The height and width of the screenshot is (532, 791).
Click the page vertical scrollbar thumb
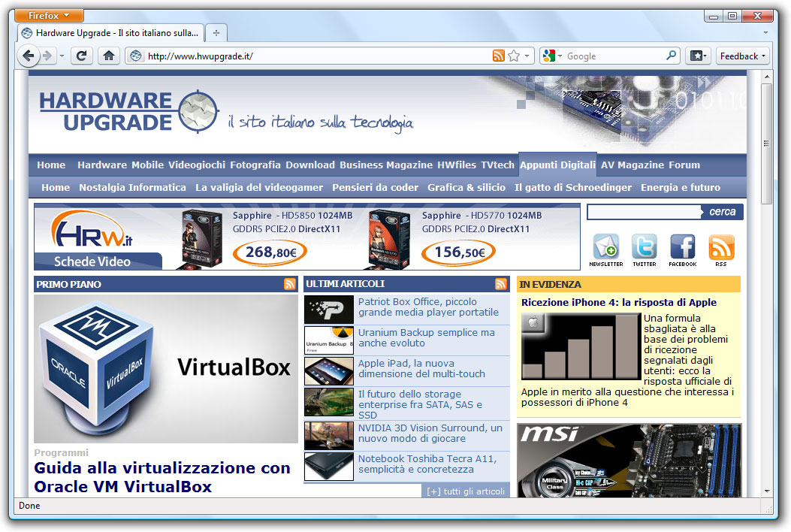tap(766, 144)
